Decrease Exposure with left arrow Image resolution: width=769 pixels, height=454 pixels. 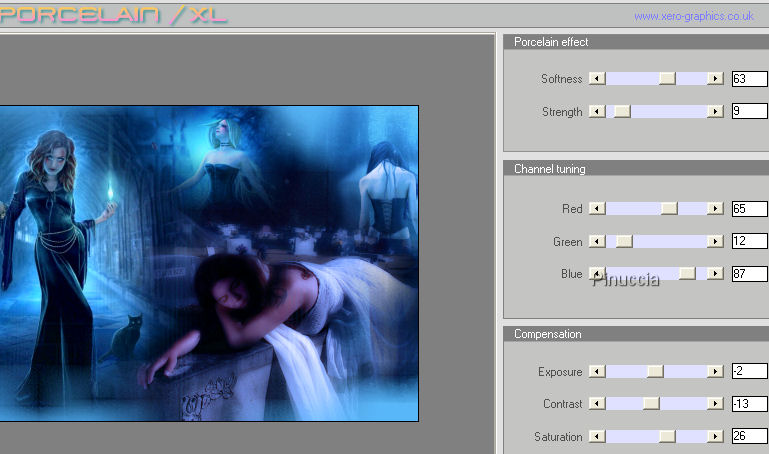(597, 371)
